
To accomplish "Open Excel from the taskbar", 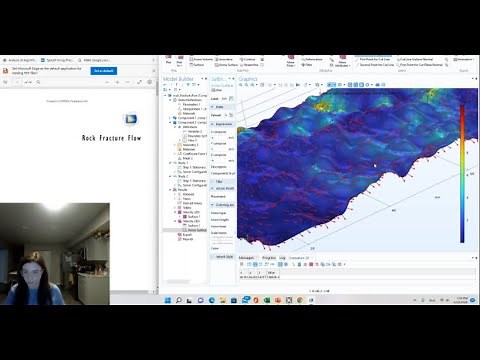I will [267, 300].
